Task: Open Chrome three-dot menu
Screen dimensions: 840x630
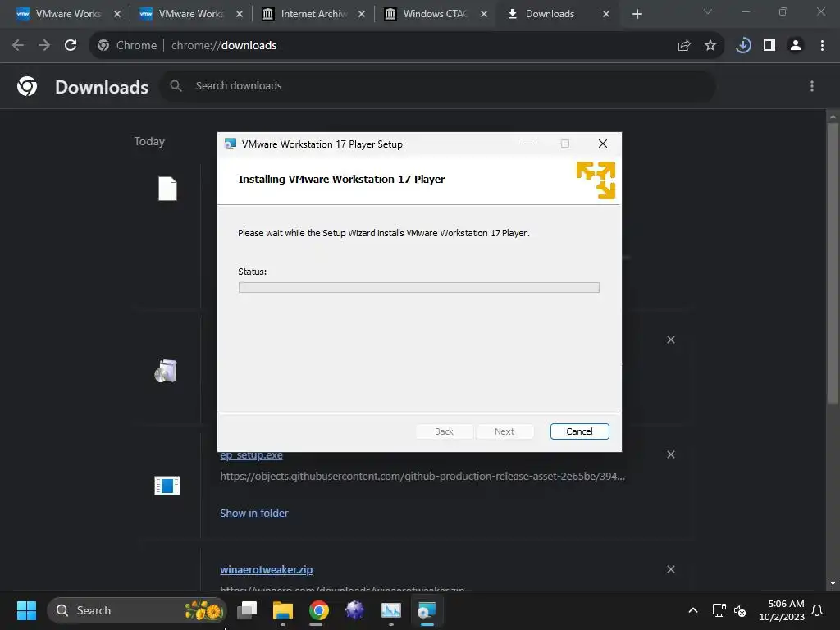Action: pos(822,46)
